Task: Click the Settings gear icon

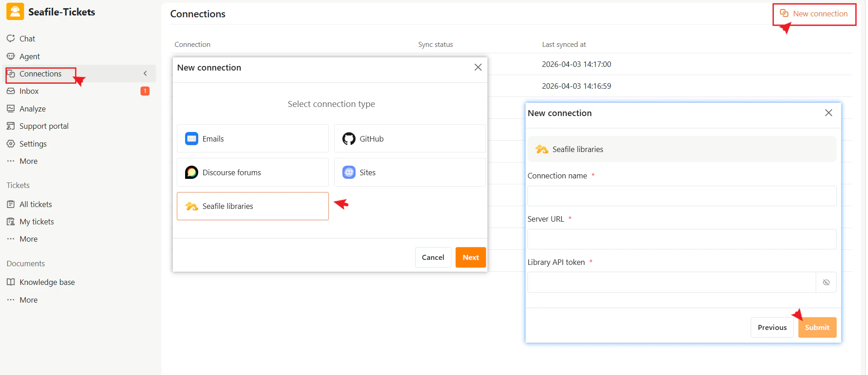Action: point(11,143)
